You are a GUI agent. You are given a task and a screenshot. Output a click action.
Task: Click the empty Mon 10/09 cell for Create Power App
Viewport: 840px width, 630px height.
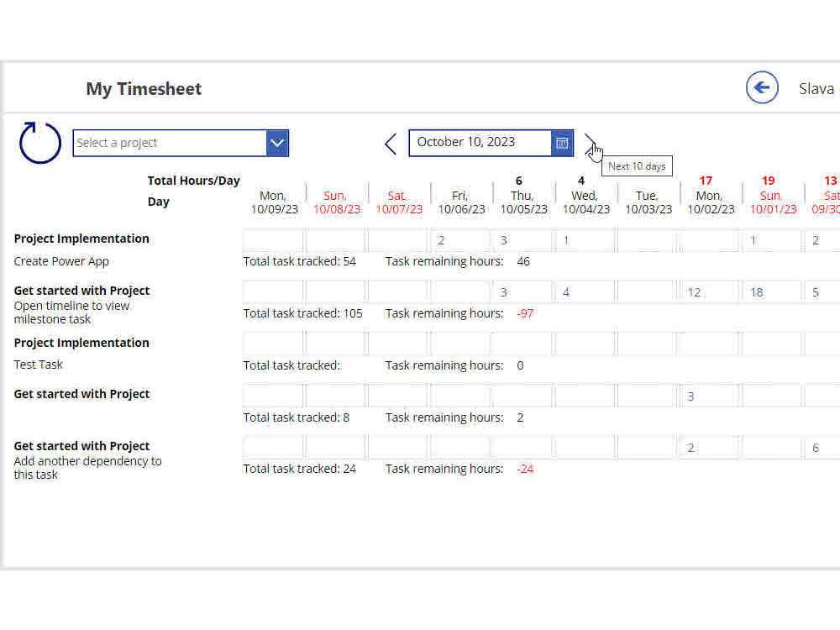pyautogui.click(x=273, y=240)
